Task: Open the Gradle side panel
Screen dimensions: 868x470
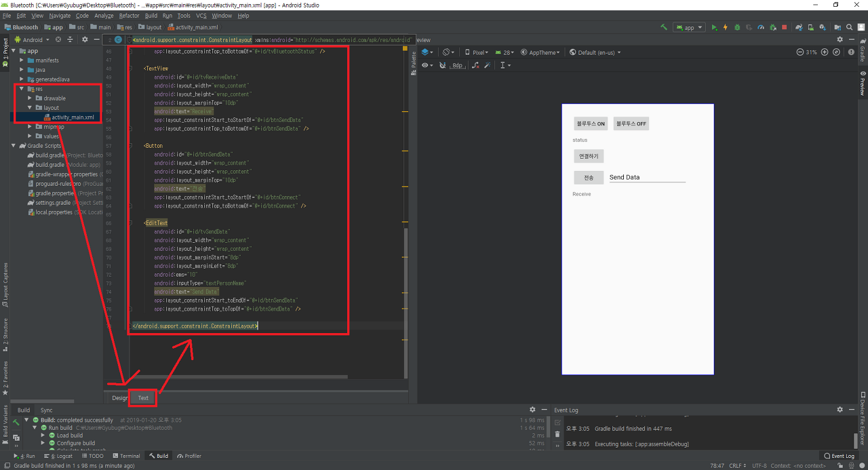Action: [x=863, y=51]
